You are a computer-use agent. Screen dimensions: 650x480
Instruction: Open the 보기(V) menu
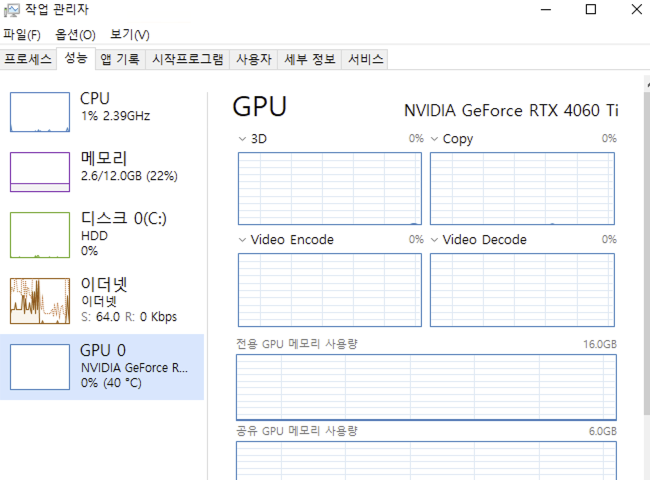tap(129, 35)
